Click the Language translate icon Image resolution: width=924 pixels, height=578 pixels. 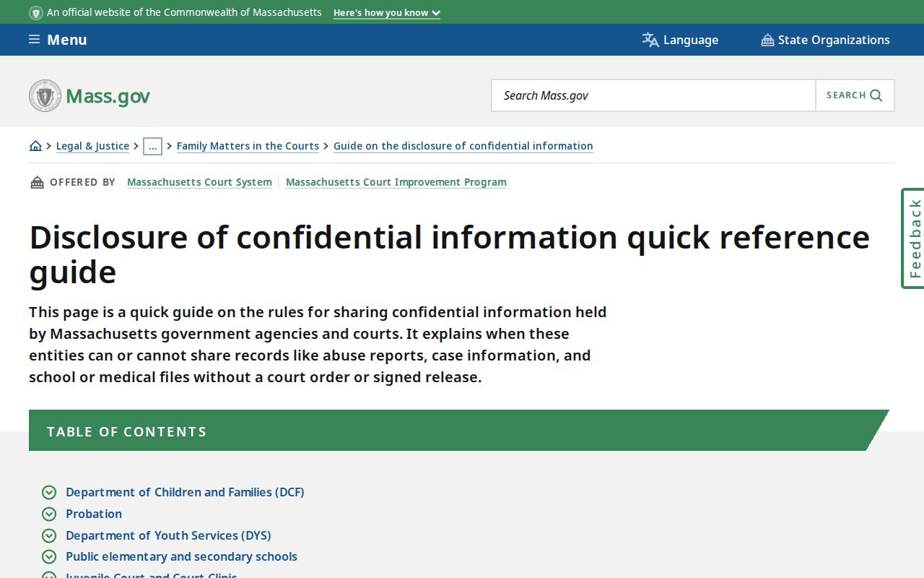(650, 40)
